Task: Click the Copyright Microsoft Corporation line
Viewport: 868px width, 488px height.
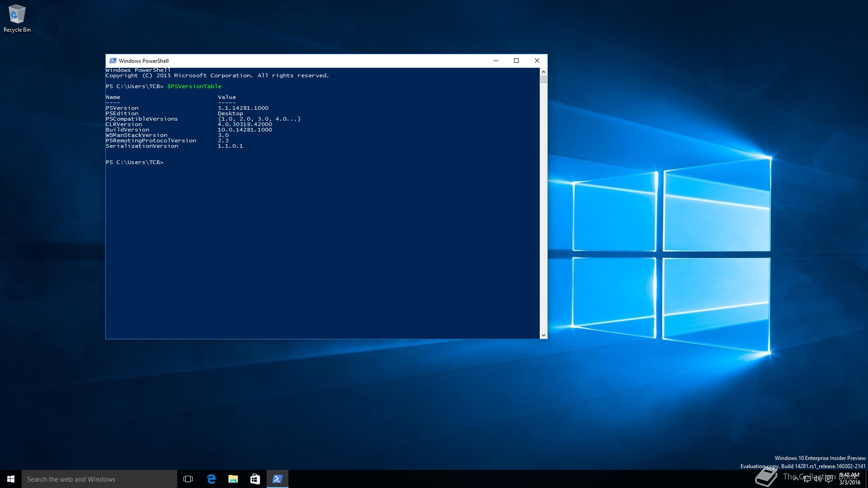Action: (217, 75)
